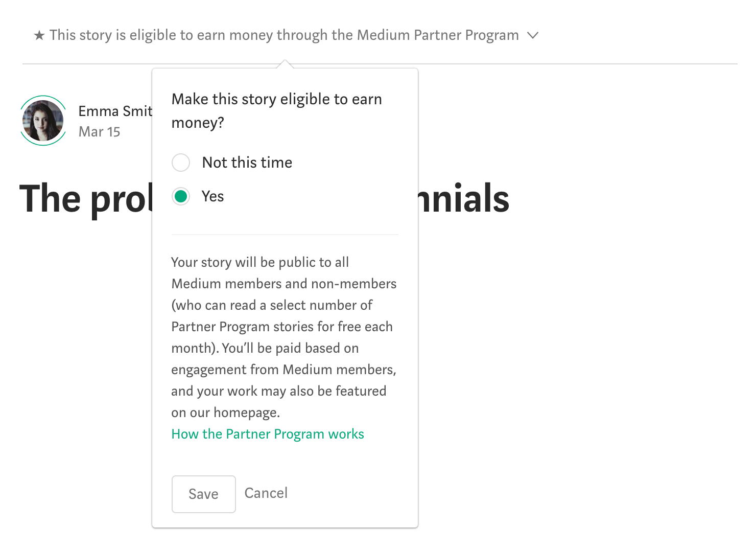Click the popup's pointer arrow at top
Viewport: 756px width, 550px height.
[285, 64]
